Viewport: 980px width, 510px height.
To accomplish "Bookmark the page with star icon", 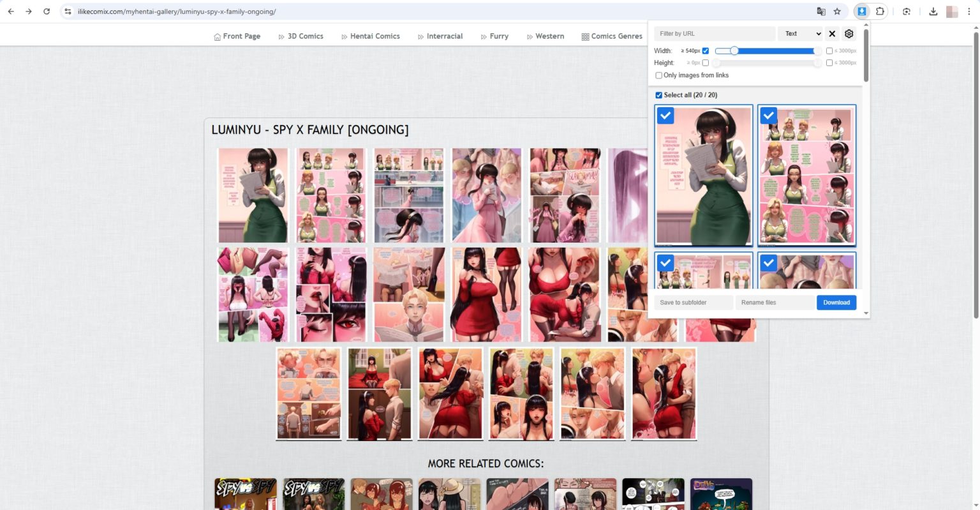I will tap(836, 11).
